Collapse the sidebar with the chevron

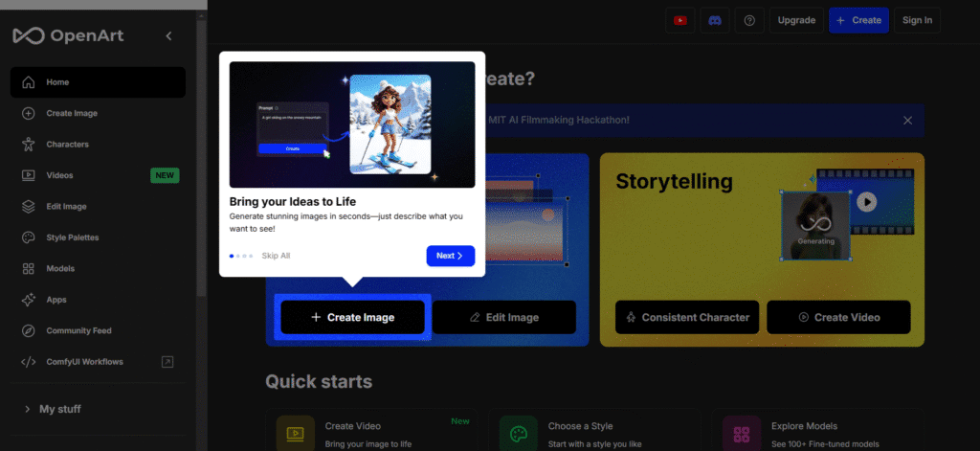(168, 36)
